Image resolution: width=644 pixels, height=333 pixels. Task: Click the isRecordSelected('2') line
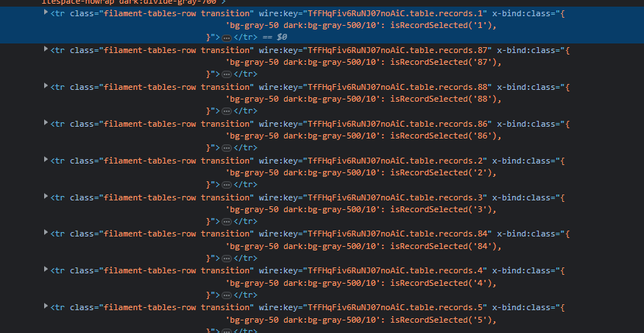[x=361, y=172]
